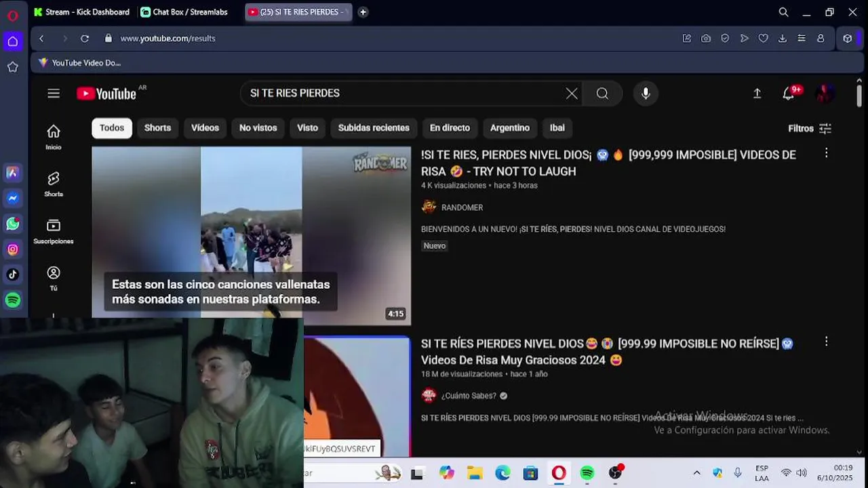This screenshot has width=868, height=488.
Task: Open Microsoft Edge from the taskbar
Action: coord(502,473)
